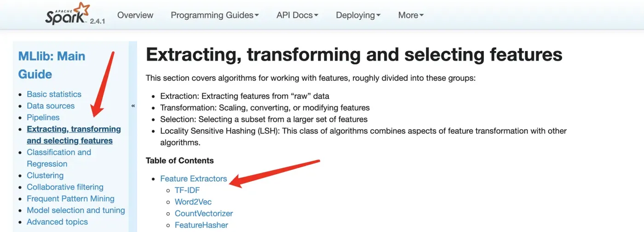This screenshot has width=644, height=232.
Task: Jump to the CountVectorizer section
Action: [204, 214]
